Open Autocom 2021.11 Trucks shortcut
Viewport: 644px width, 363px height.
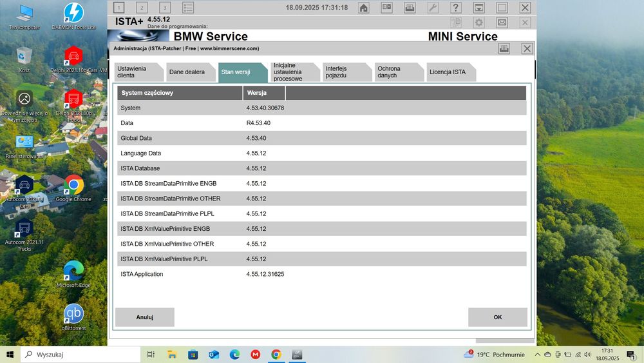pyautogui.click(x=24, y=235)
